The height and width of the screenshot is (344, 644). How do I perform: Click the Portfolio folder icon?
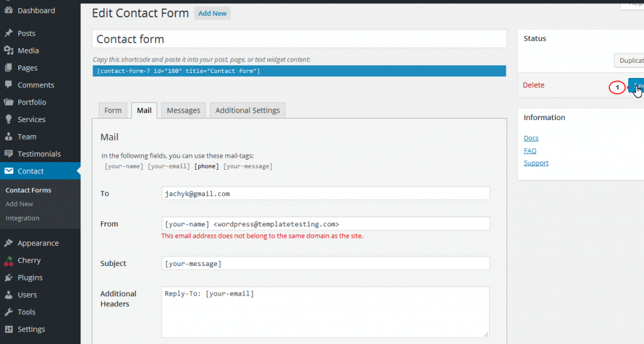tap(9, 103)
